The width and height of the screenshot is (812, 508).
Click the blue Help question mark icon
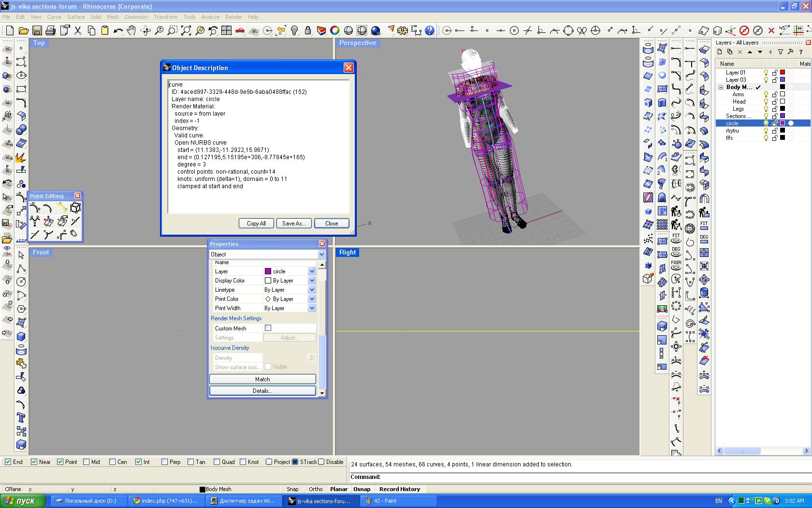pos(429,31)
